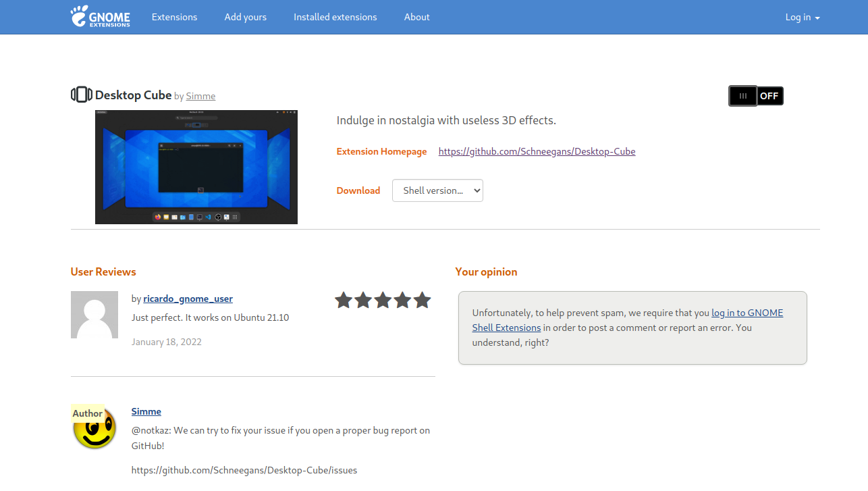The width and height of the screenshot is (868, 491).
Task: Open the Shell version dropdown
Action: pyautogui.click(x=437, y=190)
